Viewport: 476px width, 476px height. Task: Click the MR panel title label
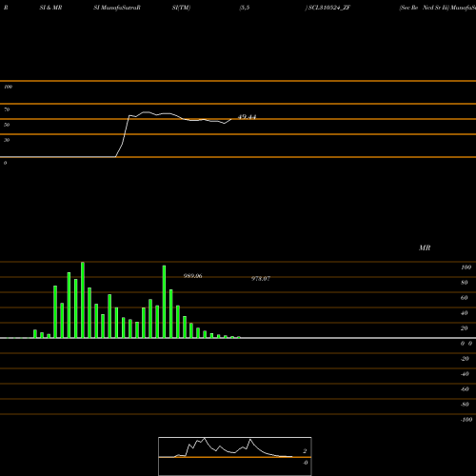pos(425,248)
